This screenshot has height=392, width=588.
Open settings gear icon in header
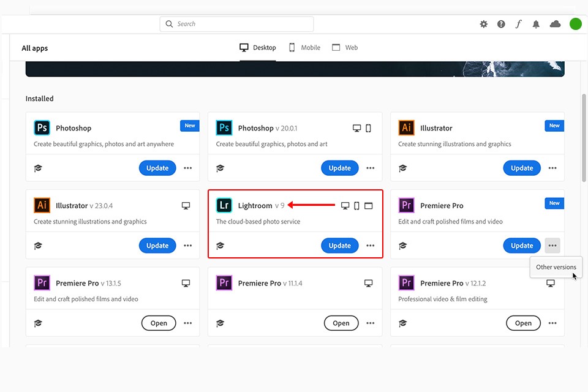[484, 24]
